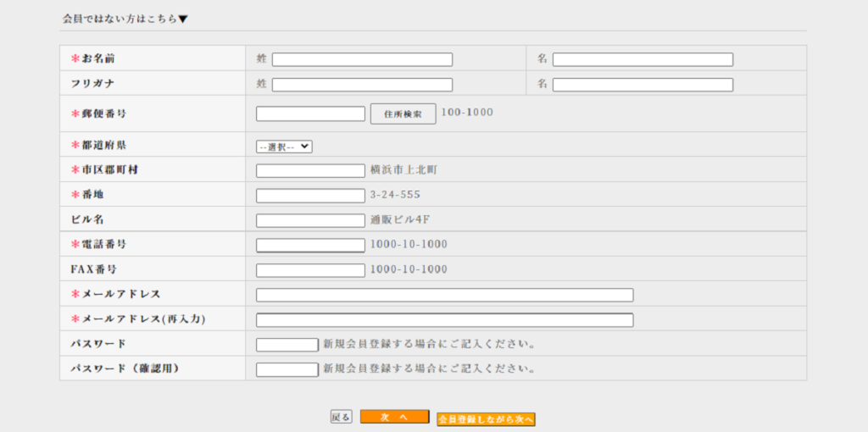Click the ＊郵便番号 row label
This screenshot has width=868, height=432.
[98, 114]
